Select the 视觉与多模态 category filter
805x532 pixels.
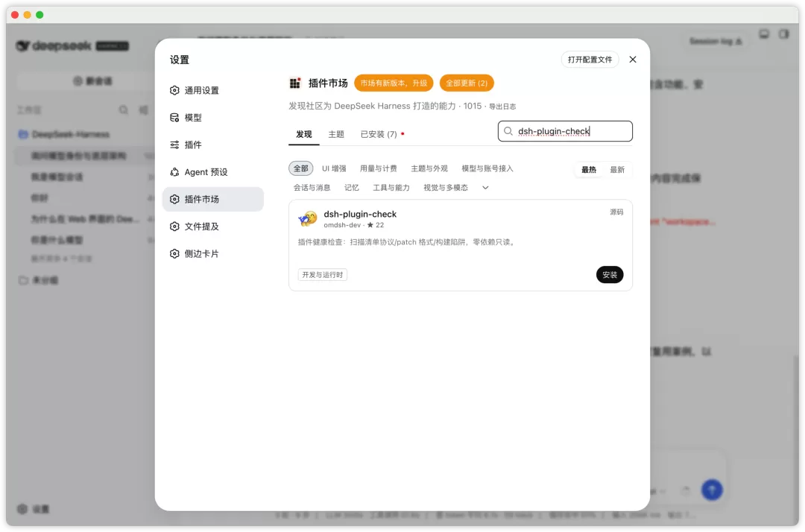pyautogui.click(x=446, y=188)
